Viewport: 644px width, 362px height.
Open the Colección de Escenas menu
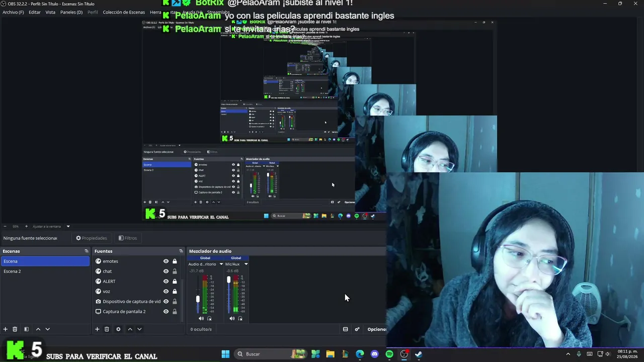coord(124,12)
